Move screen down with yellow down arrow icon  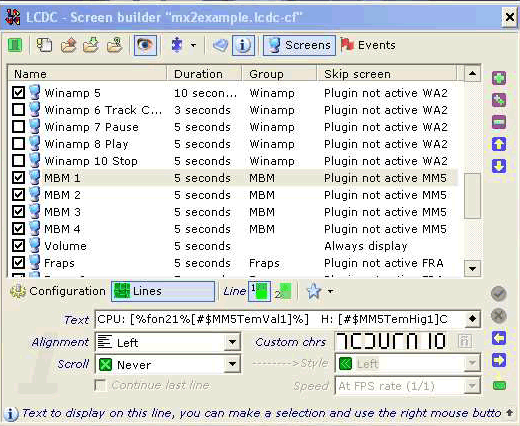[x=499, y=166]
